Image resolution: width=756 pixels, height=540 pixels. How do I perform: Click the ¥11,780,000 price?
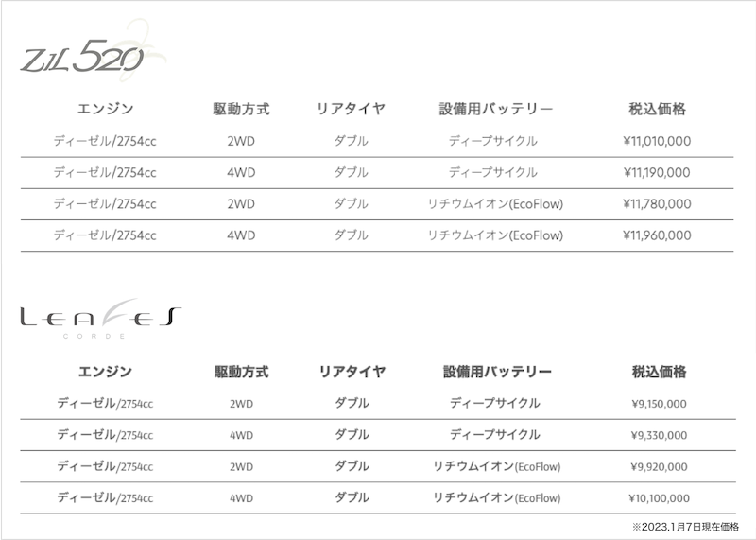657,203
